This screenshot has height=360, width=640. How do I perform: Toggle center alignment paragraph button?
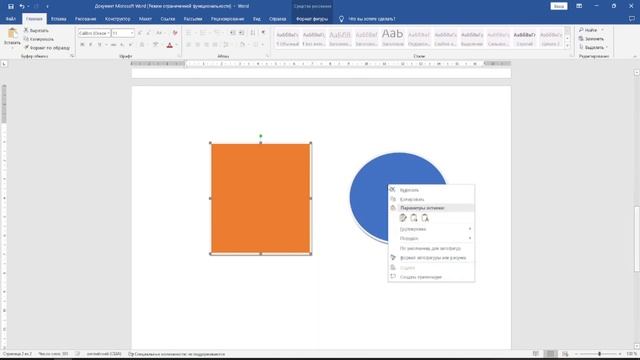coord(197,45)
